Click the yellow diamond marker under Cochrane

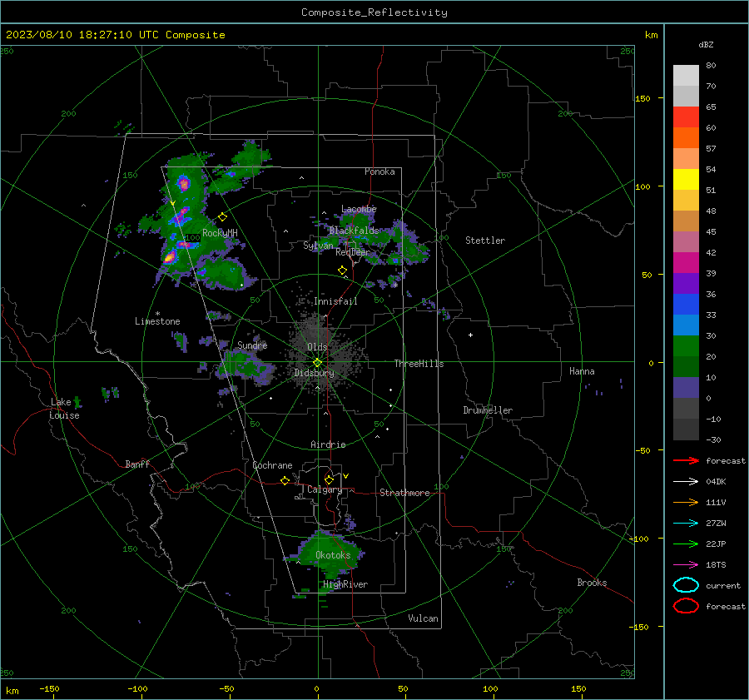pos(285,480)
